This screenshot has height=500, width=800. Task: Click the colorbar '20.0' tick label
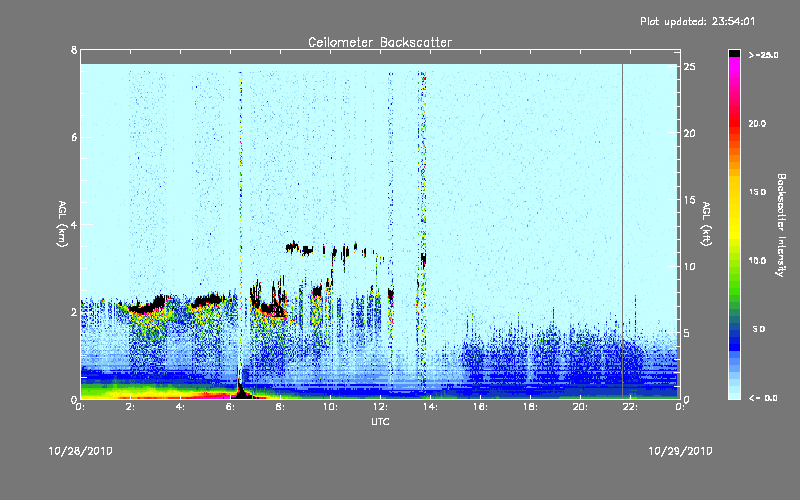coord(757,124)
